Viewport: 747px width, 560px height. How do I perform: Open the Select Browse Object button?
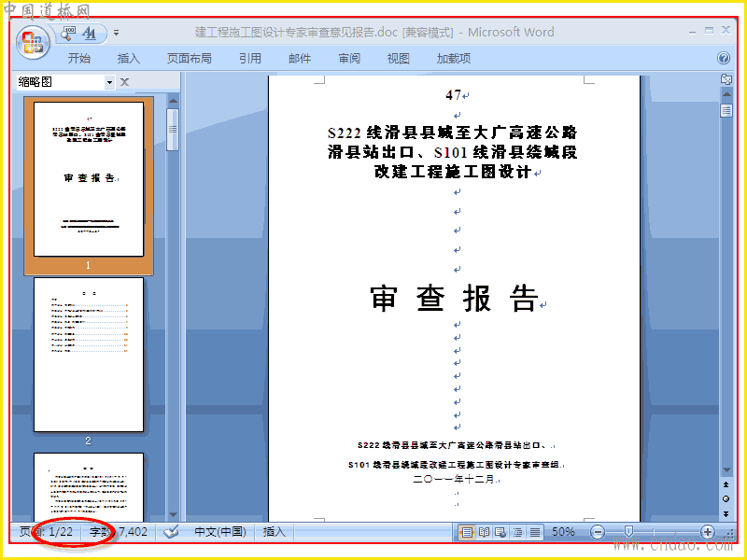726,499
